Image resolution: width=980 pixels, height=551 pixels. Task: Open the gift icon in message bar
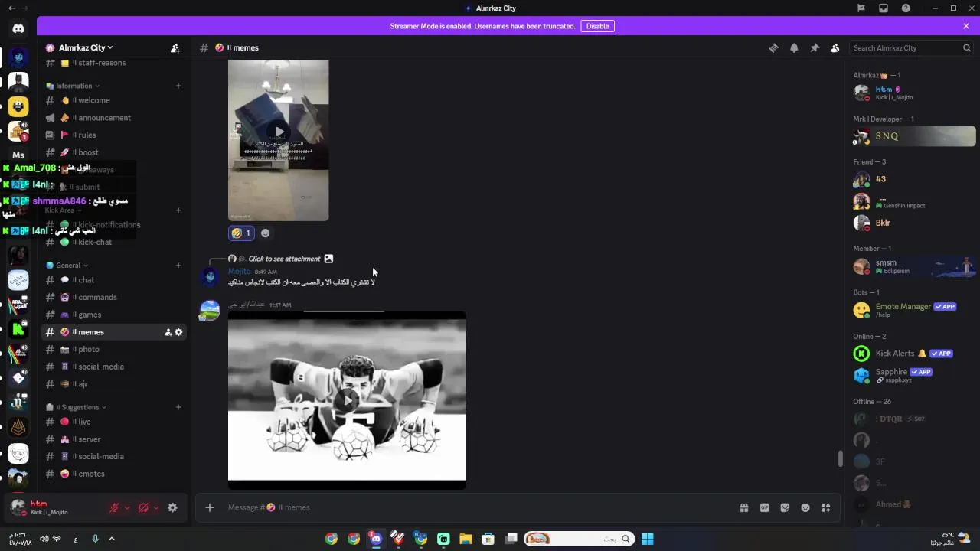click(x=743, y=507)
